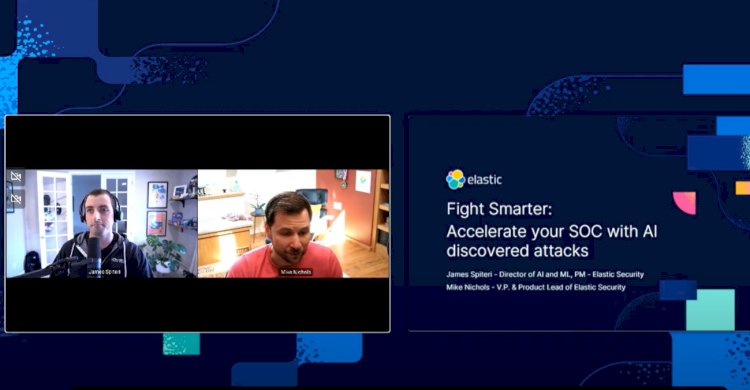Select Mike Nichols' video tile
The height and width of the screenshot is (390, 750).
(x=293, y=223)
